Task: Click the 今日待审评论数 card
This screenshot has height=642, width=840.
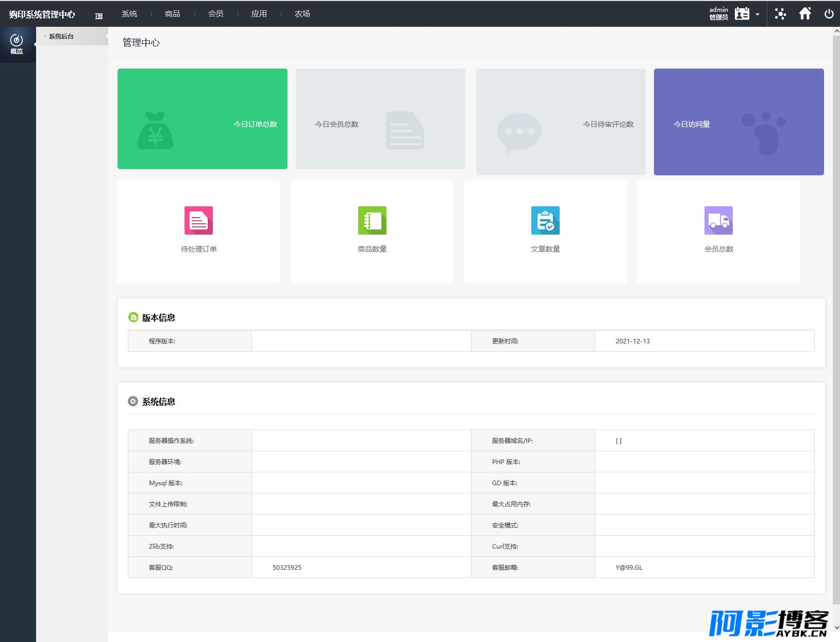Action: pos(561,122)
